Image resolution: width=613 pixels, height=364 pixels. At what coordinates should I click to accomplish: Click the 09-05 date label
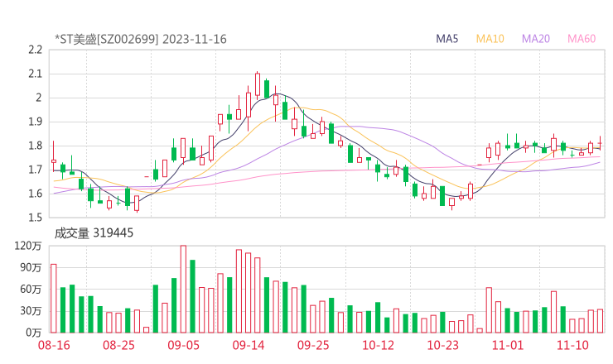(x=183, y=345)
